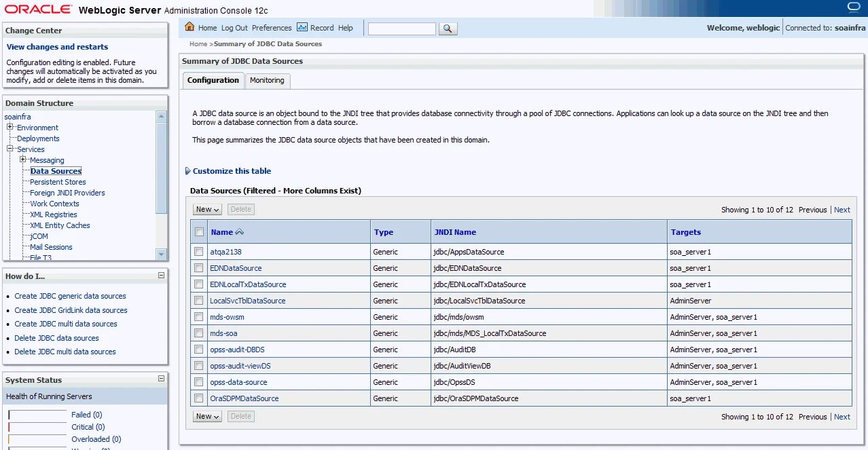Open the top New dropdown button
868x450 pixels.
click(x=207, y=210)
